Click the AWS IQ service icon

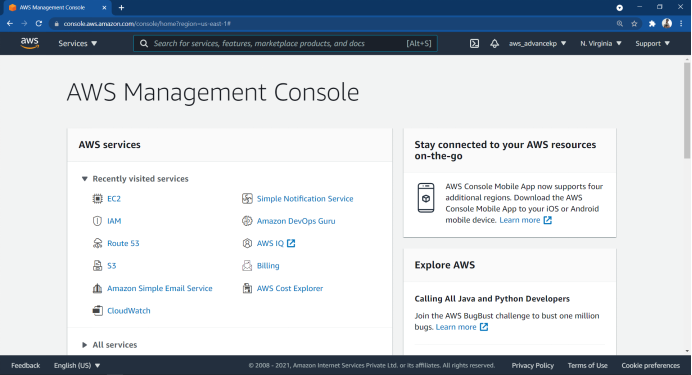247,243
